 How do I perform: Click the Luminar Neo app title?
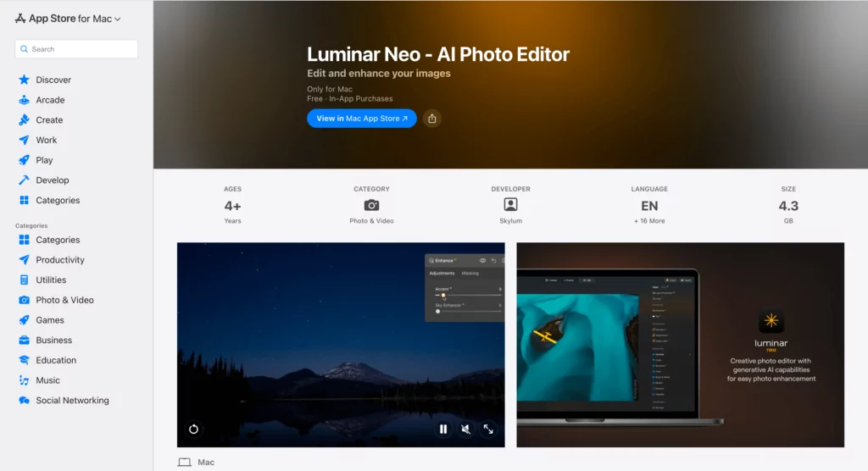438,54
